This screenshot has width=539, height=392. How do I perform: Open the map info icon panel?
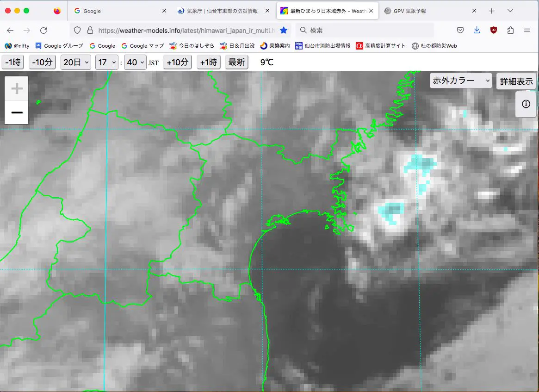(x=526, y=104)
